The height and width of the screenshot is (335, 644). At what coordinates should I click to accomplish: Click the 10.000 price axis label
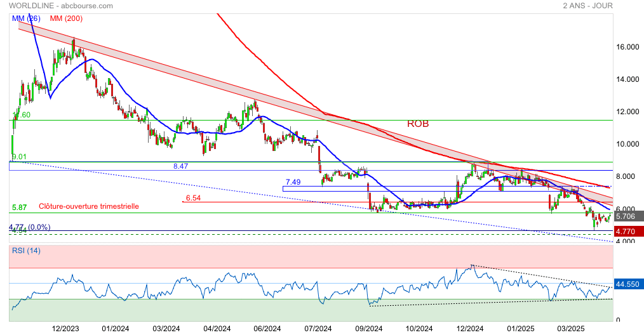pos(627,144)
